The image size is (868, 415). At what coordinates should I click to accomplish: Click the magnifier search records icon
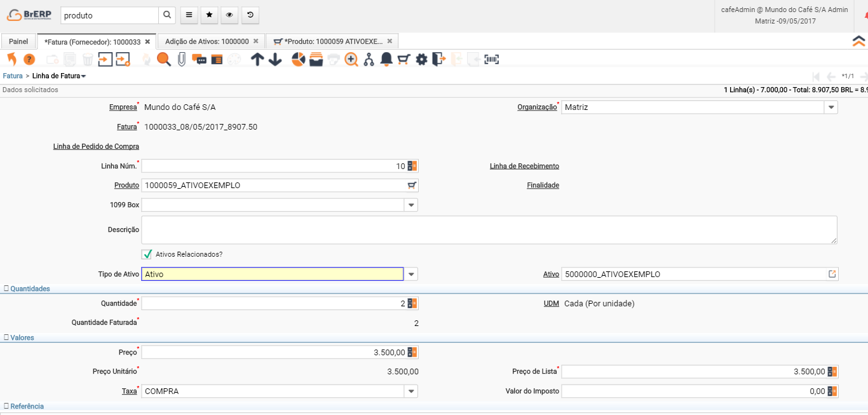pos(164,60)
